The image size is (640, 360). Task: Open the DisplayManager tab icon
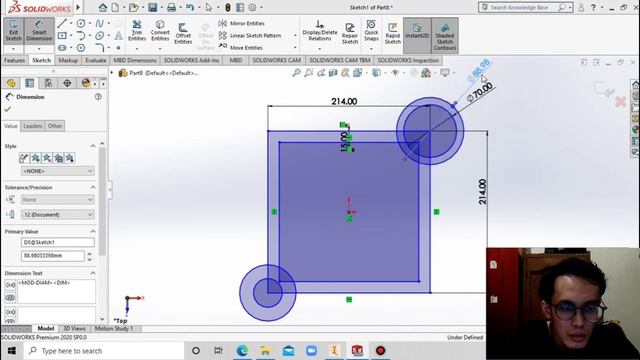[x=86, y=83]
